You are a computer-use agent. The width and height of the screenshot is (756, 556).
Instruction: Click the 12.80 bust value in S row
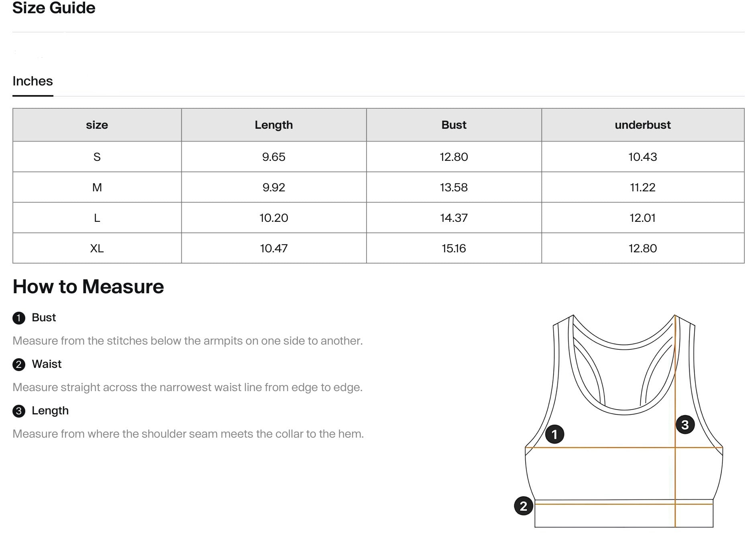tap(454, 157)
